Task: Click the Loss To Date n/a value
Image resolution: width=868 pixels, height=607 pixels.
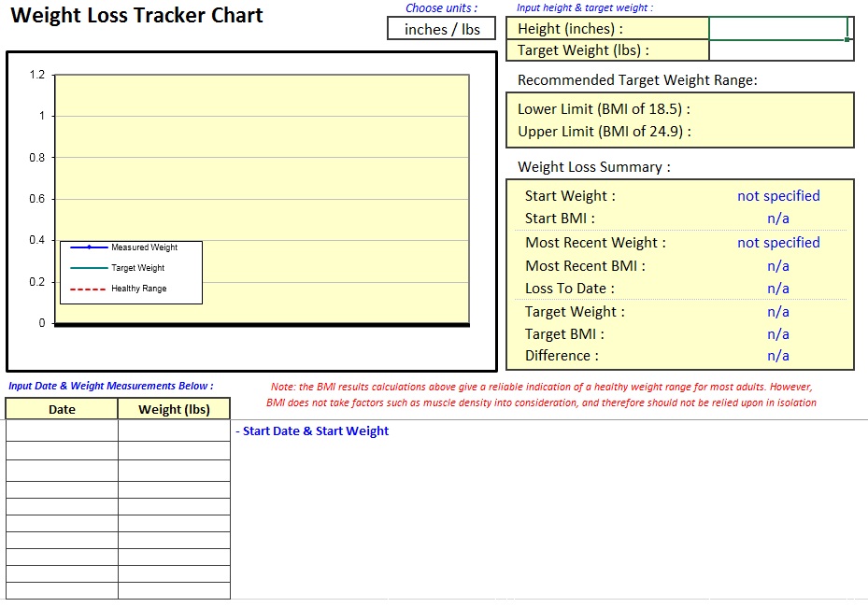Action: (778, 288)
